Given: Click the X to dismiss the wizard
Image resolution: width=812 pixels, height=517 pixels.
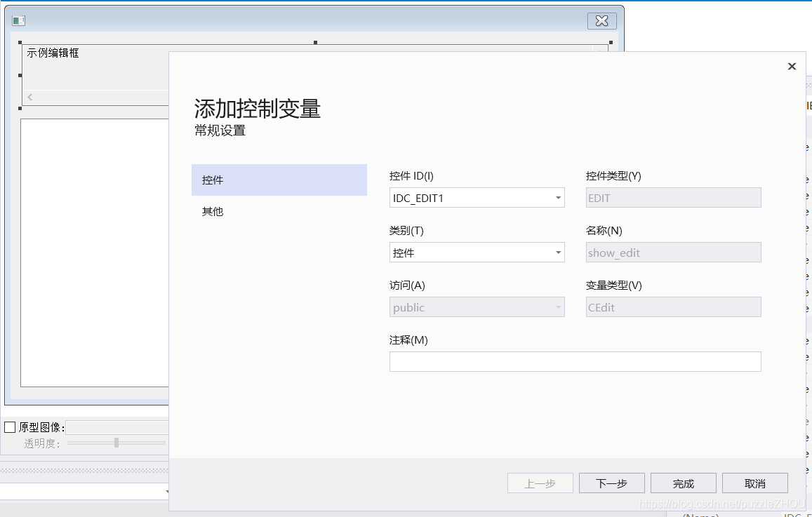Looking at the screenshot, I should pyautogui.click(x=792, y=66).
